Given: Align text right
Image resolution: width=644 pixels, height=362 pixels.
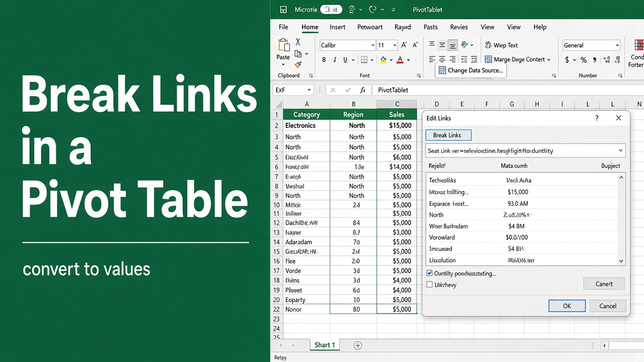Looking at the screenshot, I should click(453, 59).
